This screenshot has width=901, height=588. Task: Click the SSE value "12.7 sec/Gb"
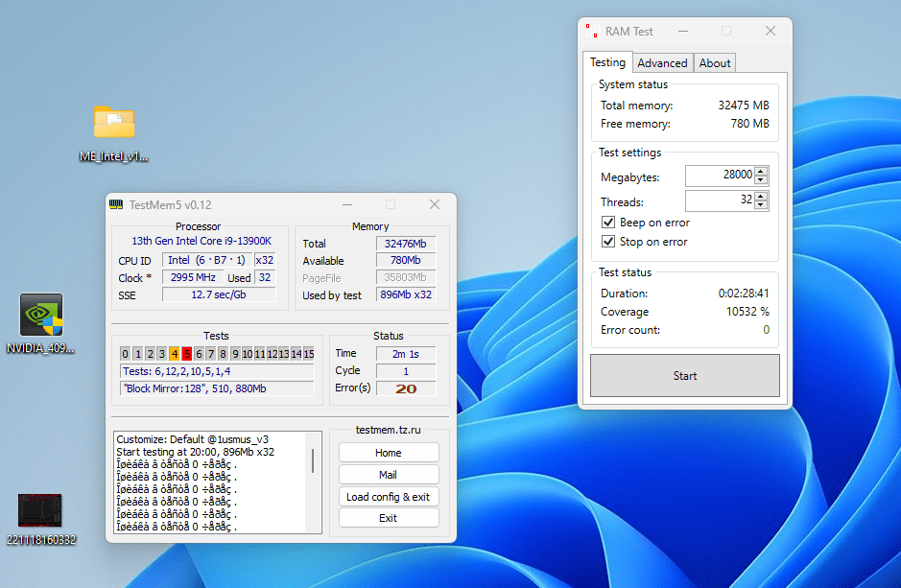(x=219, y=294)
